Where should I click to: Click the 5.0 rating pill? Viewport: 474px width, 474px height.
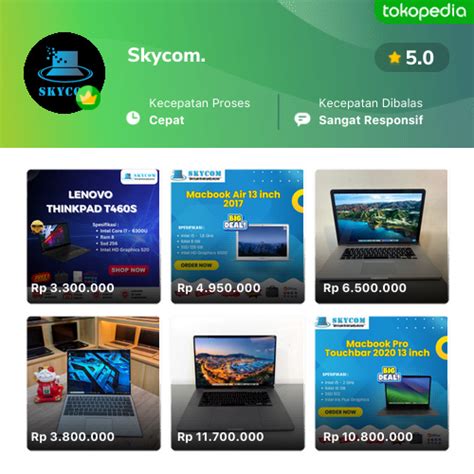(412, 58)
